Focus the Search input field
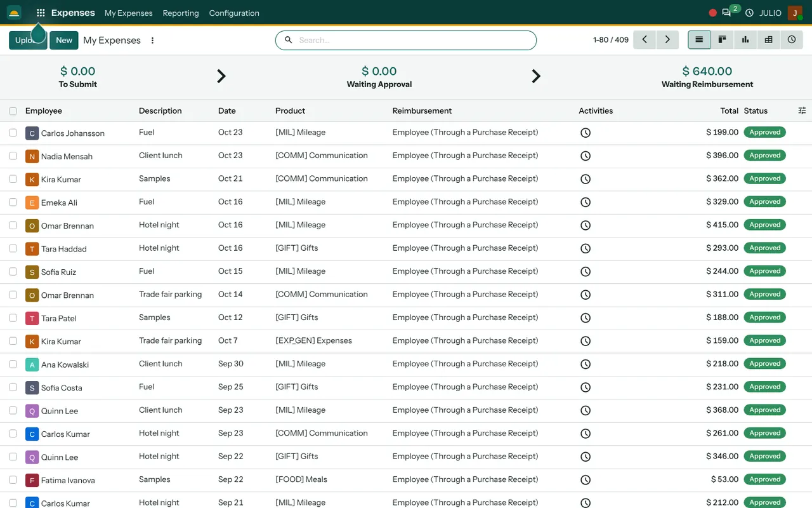The height and width of the screenshot is (508, 812). pyautogui.click(x=406, y=40)
